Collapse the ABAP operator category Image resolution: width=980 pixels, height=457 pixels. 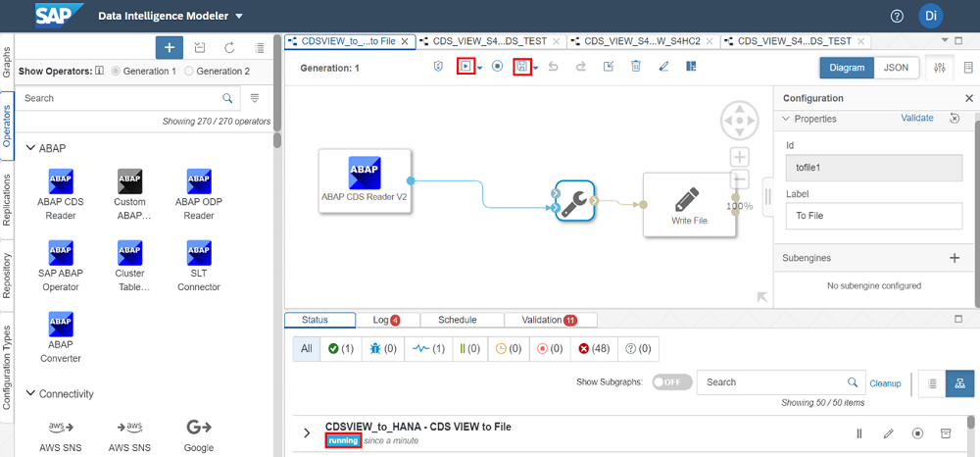[x=30, y=147]
